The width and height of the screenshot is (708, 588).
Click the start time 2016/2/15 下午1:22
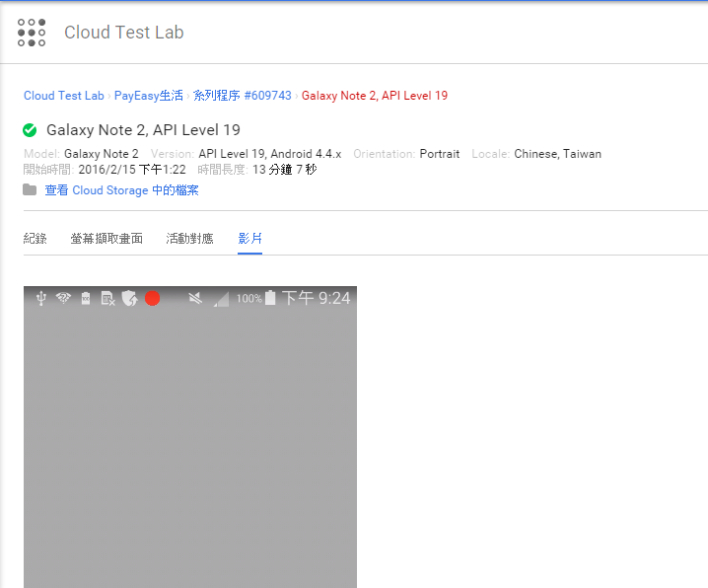[x=132, y=170]
